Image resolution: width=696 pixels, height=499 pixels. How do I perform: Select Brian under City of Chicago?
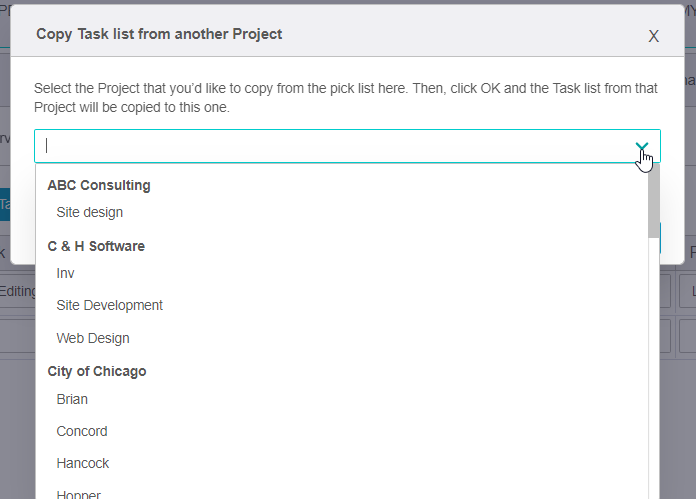(72, 399)
